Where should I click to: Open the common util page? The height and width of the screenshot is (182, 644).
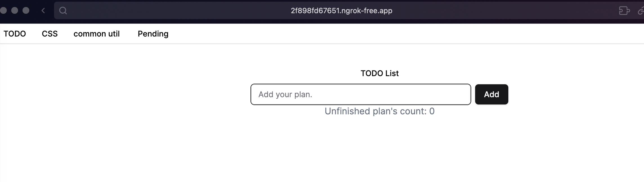pyautogui.click(x=97, y=34)
